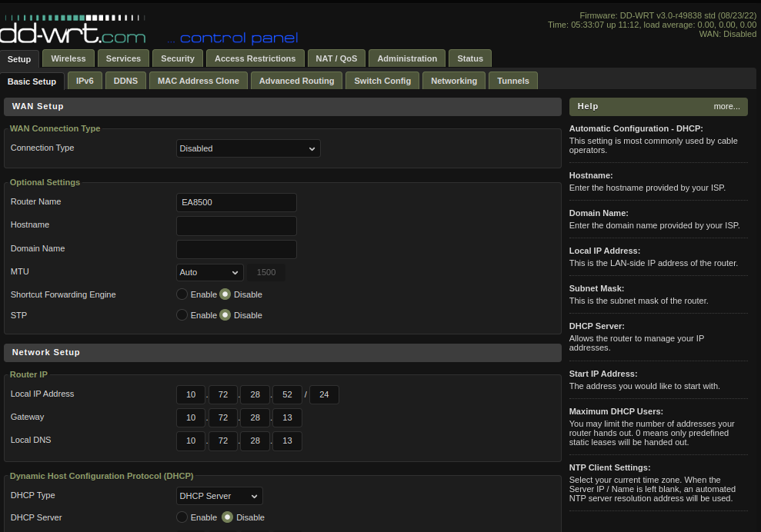Click the Router Name input field
The width and height of the screenshot is (761, 532).
(236, 202)
